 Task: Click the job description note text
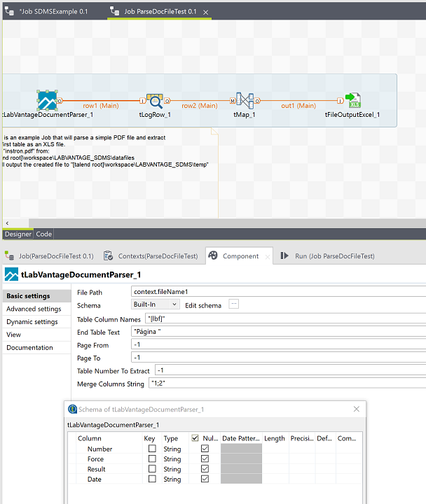[106, 150]
